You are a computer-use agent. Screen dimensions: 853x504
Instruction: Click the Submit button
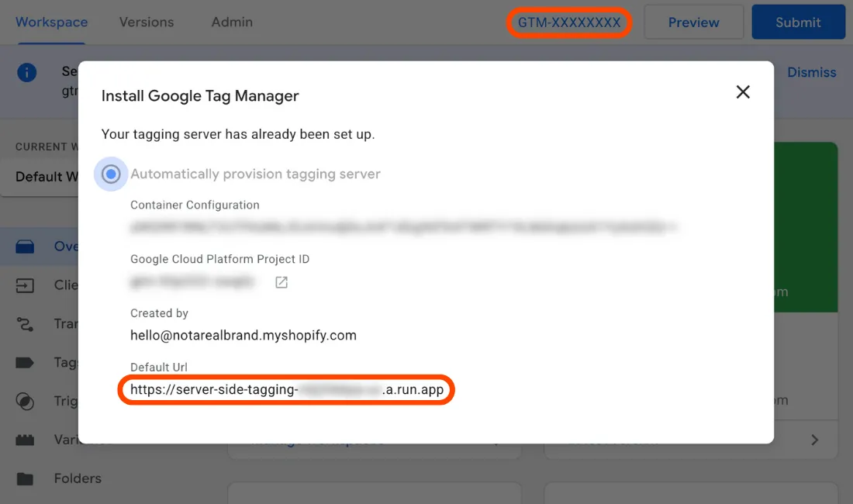click(x=799, y=22)
